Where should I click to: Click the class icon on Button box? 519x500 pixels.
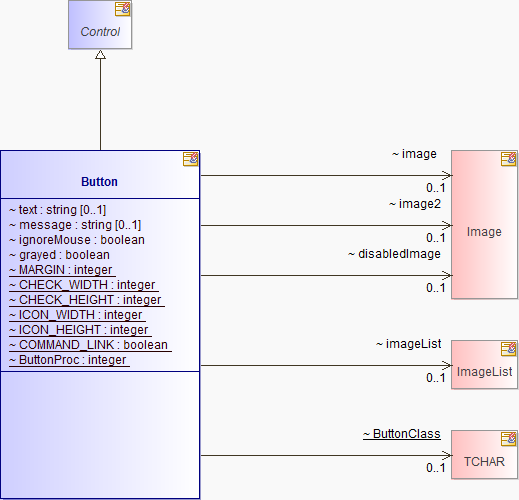click(190, 159)
